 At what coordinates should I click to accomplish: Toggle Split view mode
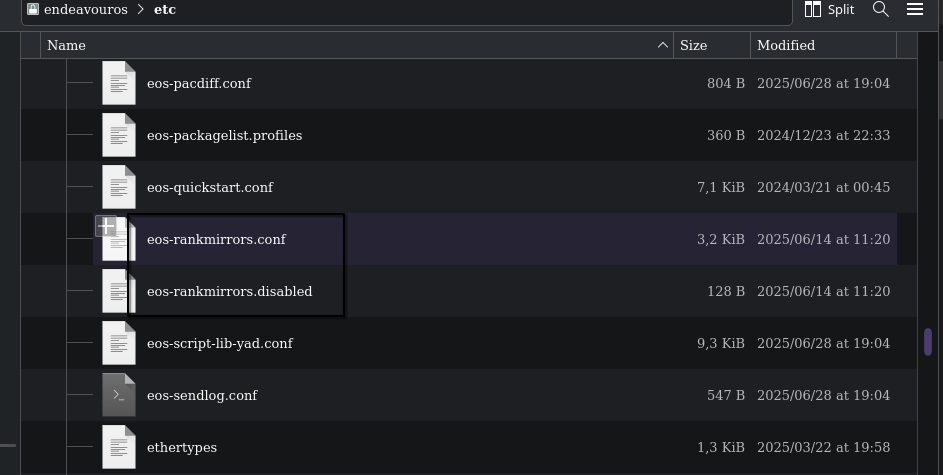pos(829,9)
